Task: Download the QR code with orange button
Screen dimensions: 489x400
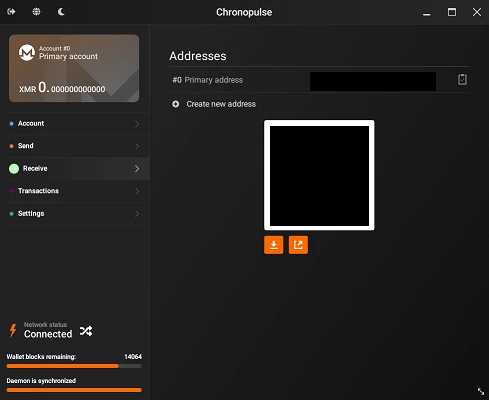Action: click(x=274, y=245)
